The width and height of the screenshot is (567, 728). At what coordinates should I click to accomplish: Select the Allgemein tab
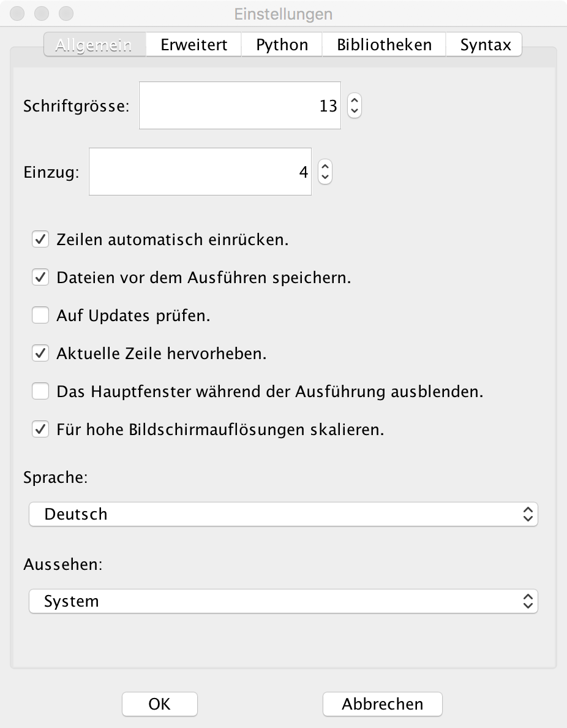pos(94,45)
